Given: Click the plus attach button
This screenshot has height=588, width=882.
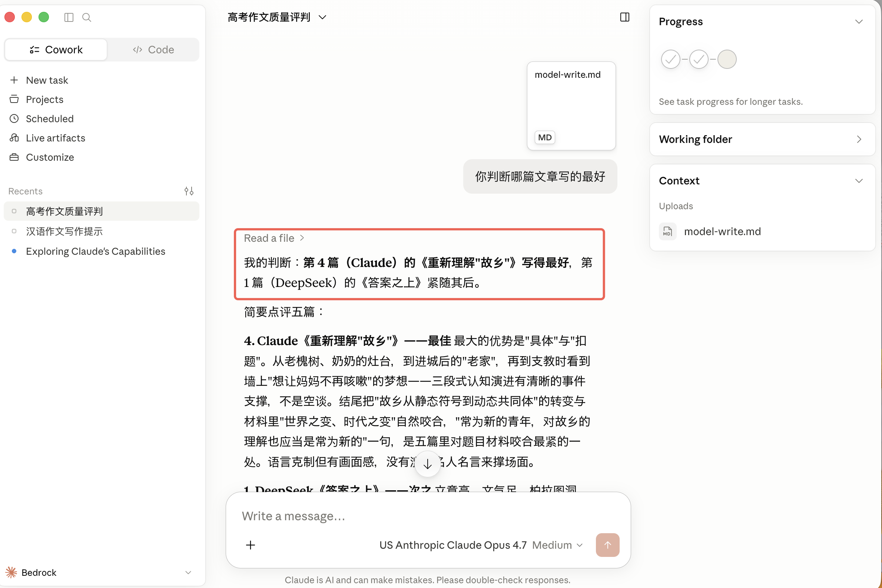Looking at the screenshot, I should (251, 545).
